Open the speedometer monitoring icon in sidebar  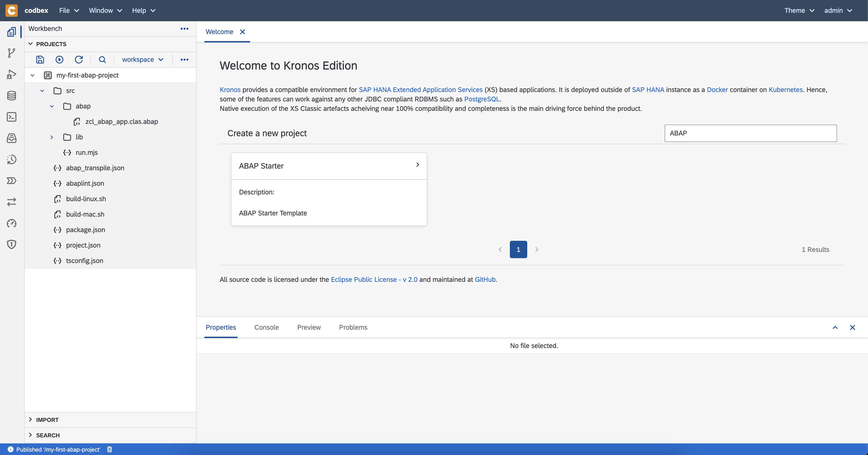11,223
